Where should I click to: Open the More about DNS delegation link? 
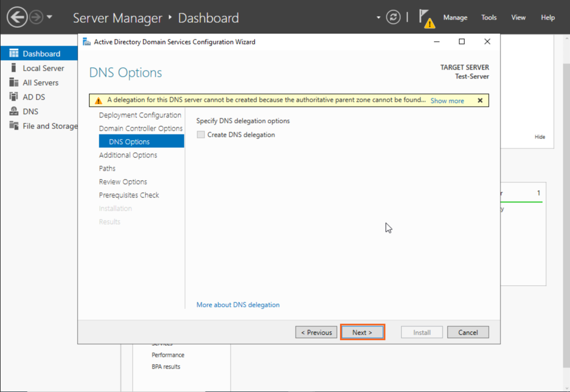point(238,305)
